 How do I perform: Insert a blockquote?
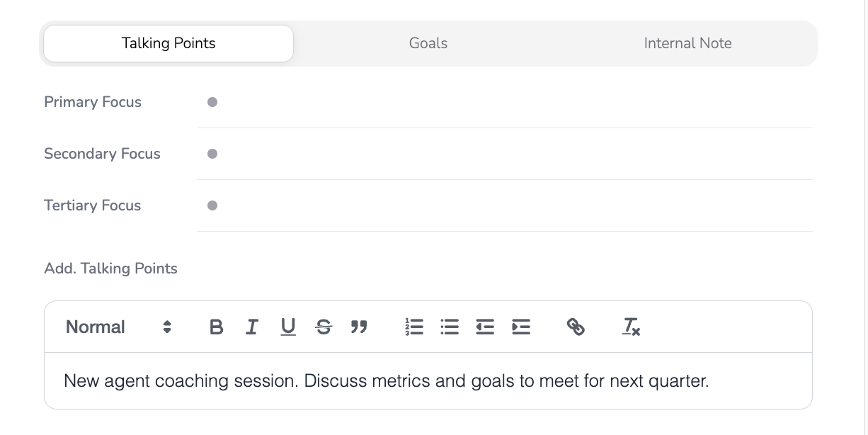(x=359, y=327)
